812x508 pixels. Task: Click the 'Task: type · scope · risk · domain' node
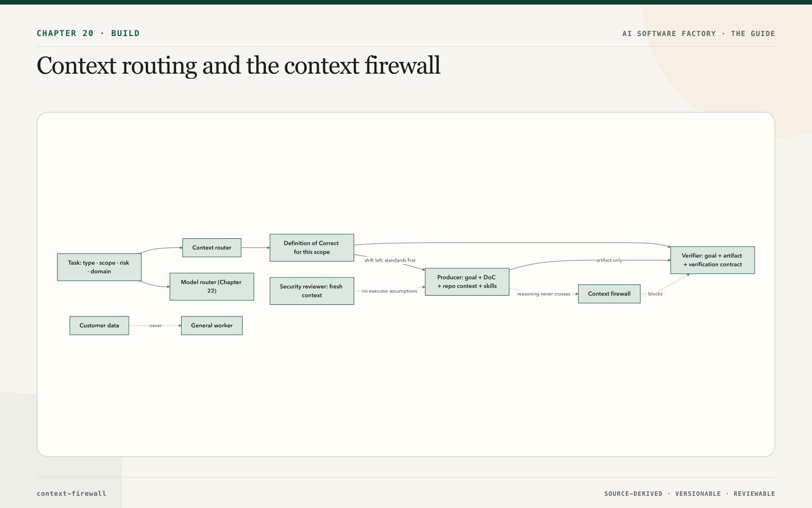[99, 267]
